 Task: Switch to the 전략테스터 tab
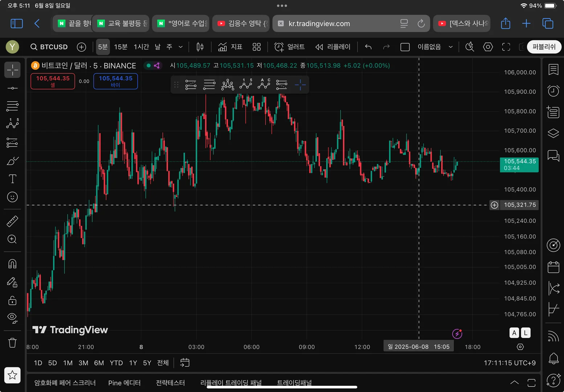(x=170, y=383)
